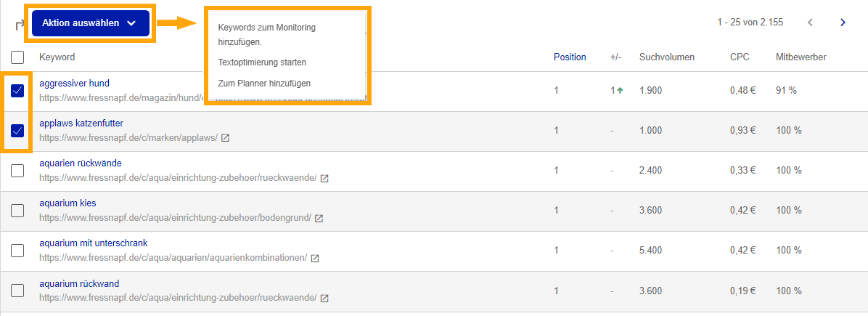Click the export arrow icon beside Aktion auswählen
The image size is (868, 316).
pos(20,25)
